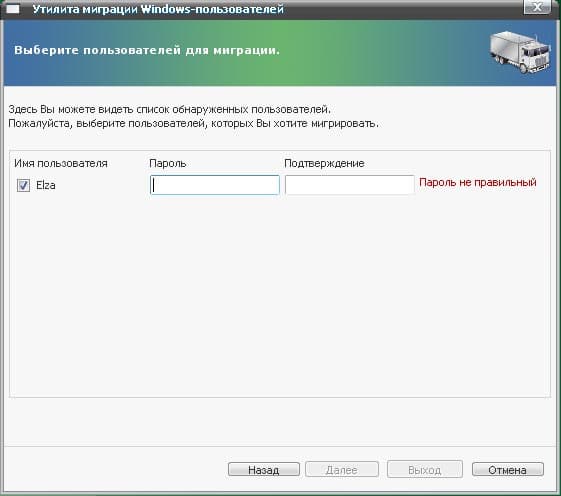
Task: Go back with the Назад button
Action: 264,469
